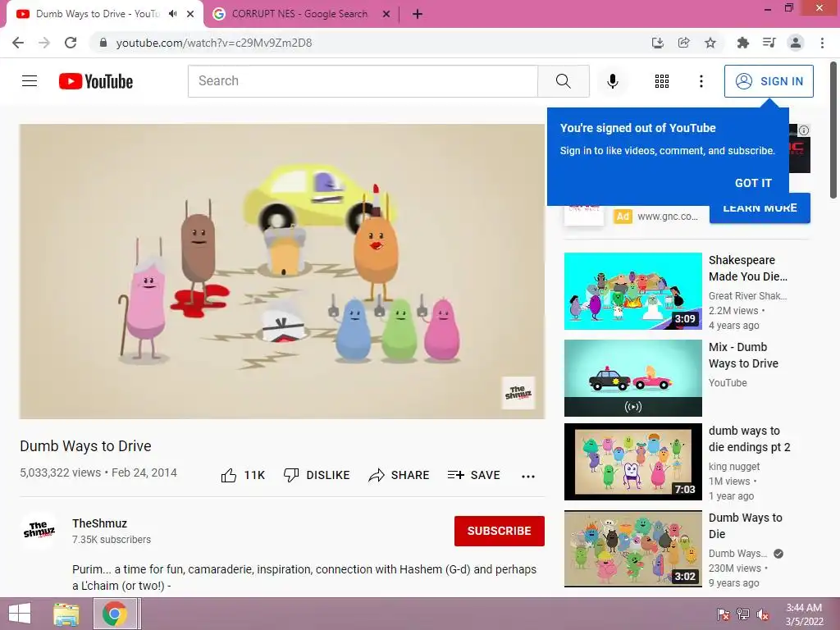This screenshot has height=630, width=840.
Task: Open YouTube settings three-dot menu
Action: (701, 81)
